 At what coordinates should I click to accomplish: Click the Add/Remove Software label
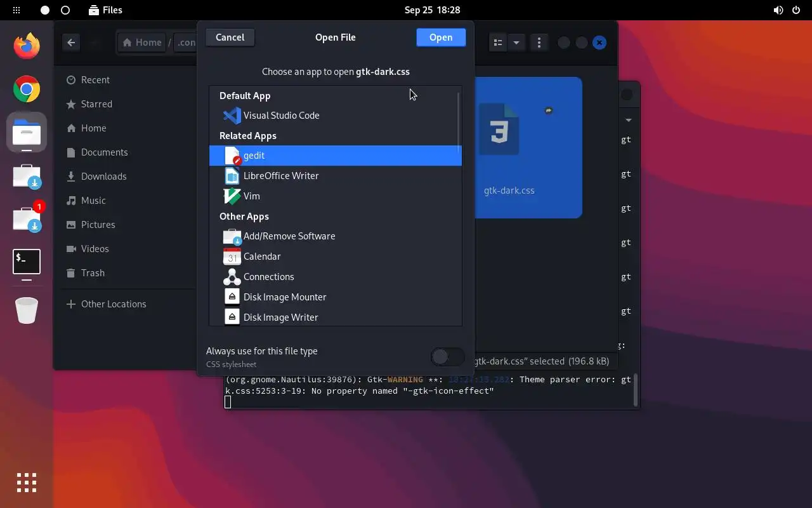tap(289, 236)
